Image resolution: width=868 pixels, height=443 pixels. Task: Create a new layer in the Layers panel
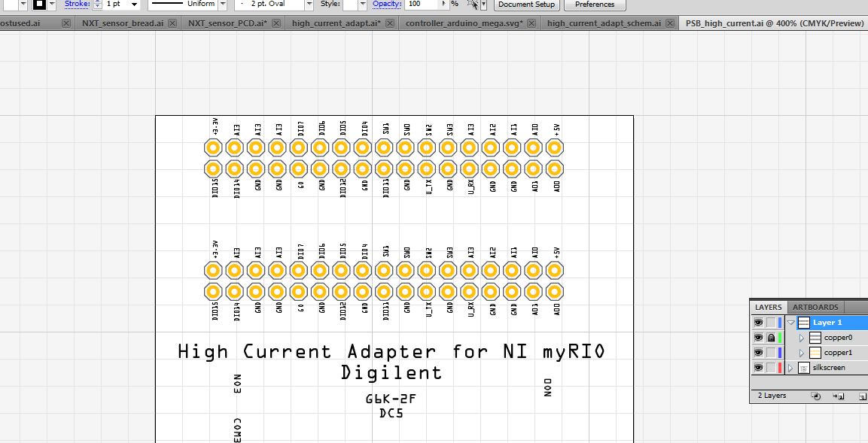coord(862,395)
